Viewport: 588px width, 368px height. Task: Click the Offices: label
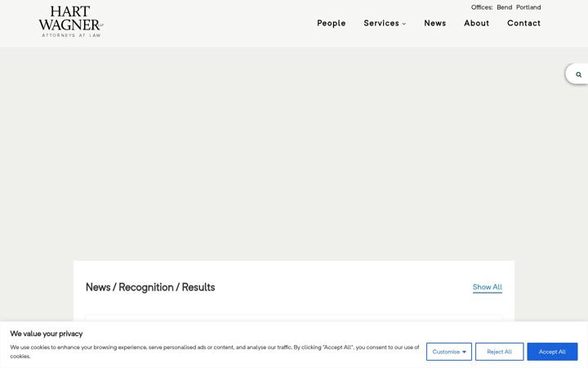(482, 7)
